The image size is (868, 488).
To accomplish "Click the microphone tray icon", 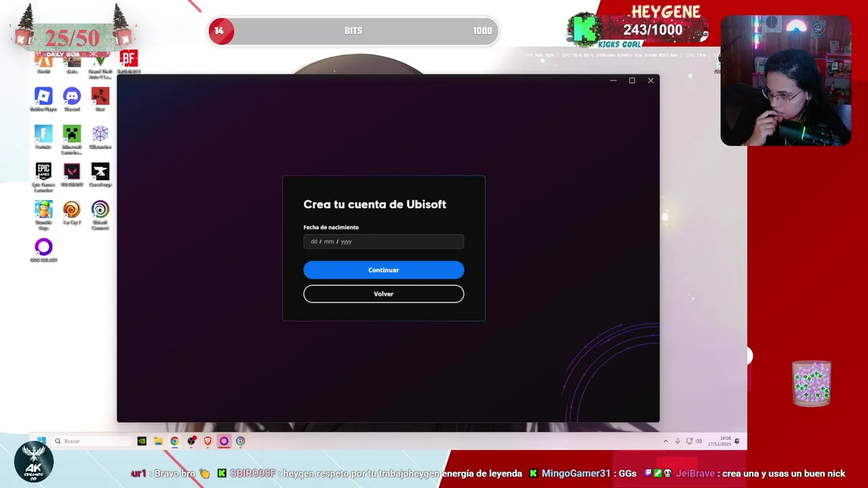I will coord(677,441).
